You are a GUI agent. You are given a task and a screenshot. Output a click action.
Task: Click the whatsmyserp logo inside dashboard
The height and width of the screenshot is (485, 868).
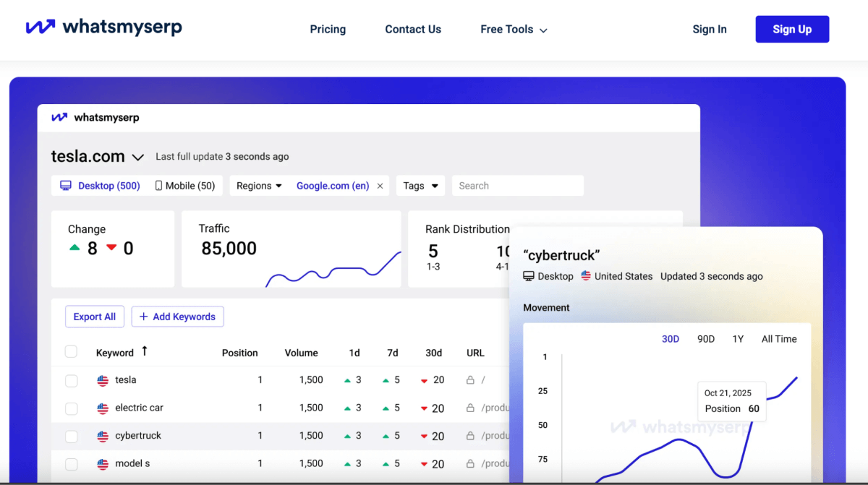(95, 118)
